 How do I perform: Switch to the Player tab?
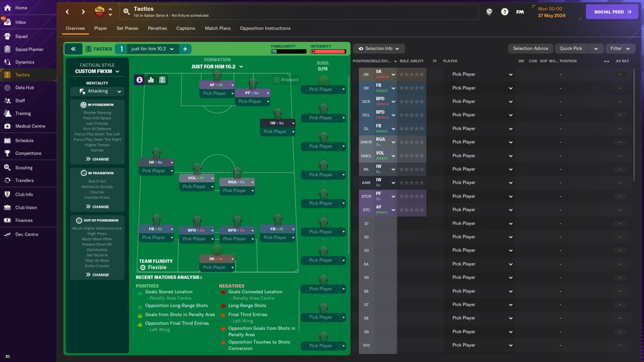tap(101, 28)
